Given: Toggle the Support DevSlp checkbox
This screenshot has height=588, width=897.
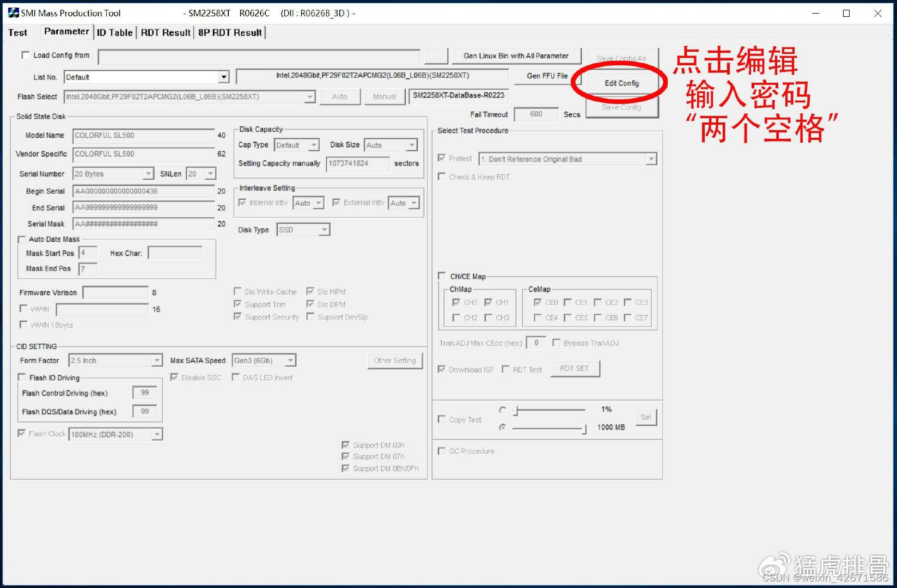Looking at the screenshot, I should [310, 316].
